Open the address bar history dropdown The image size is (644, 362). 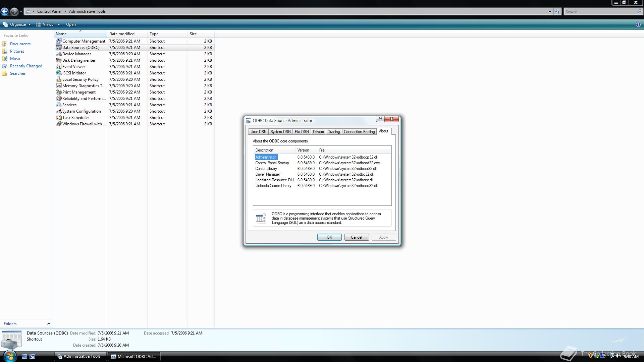pos(550,11)
